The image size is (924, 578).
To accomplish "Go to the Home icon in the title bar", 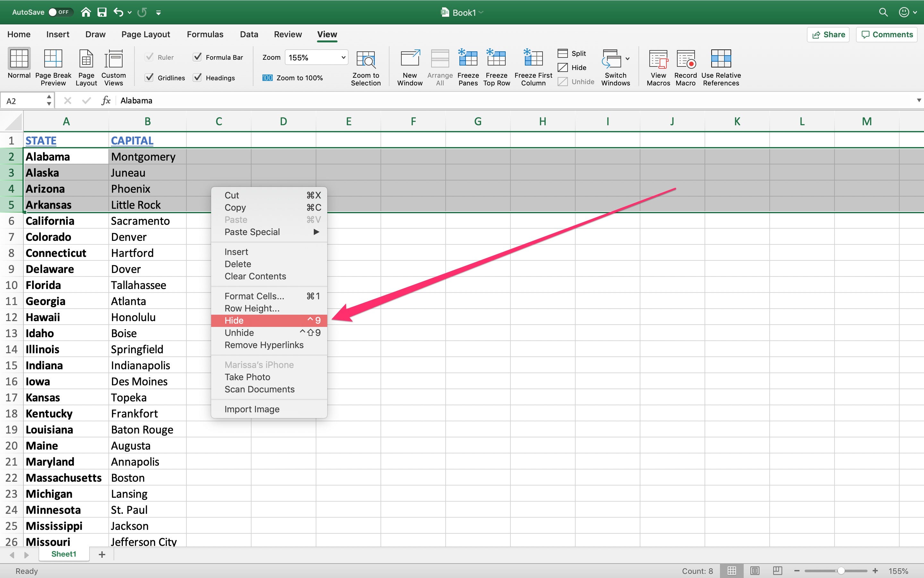I will coord(86,12).
